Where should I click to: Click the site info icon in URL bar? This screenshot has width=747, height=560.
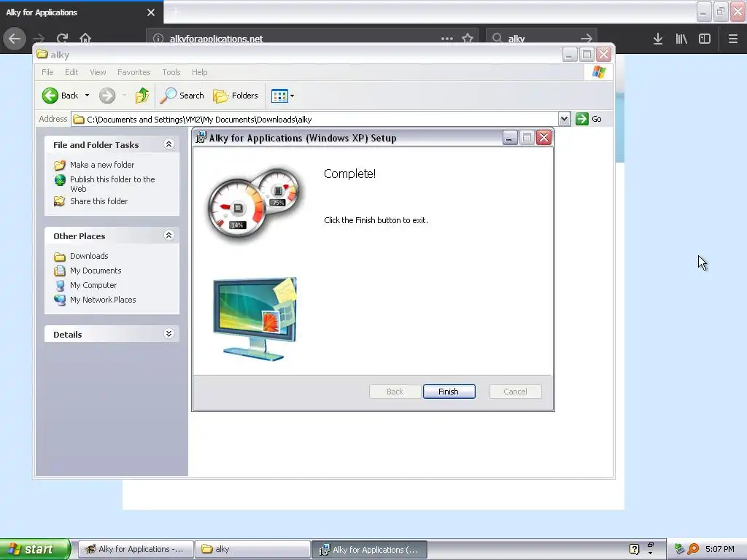tap(158, 39)
